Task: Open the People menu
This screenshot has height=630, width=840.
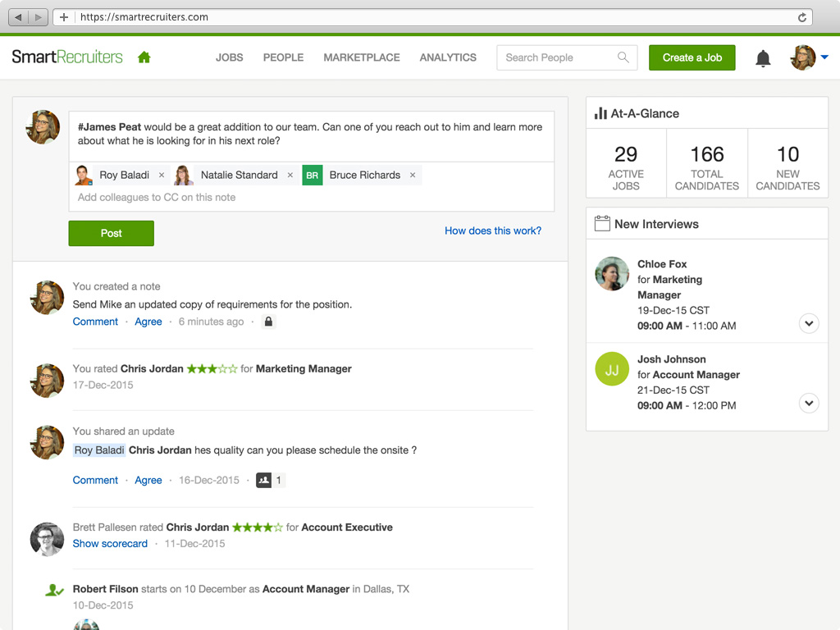Action: click(283, 57)
